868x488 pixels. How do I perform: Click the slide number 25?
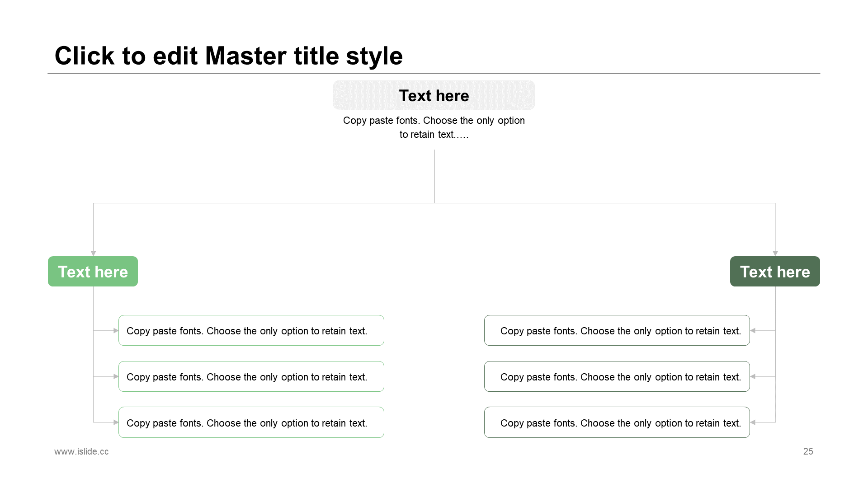click(x=808, y=451)
